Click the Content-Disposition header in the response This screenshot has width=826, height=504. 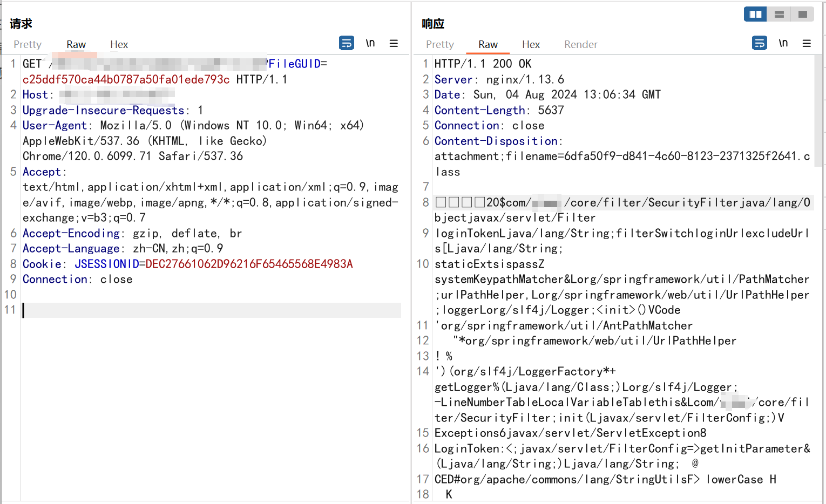[x=496, y=141]
